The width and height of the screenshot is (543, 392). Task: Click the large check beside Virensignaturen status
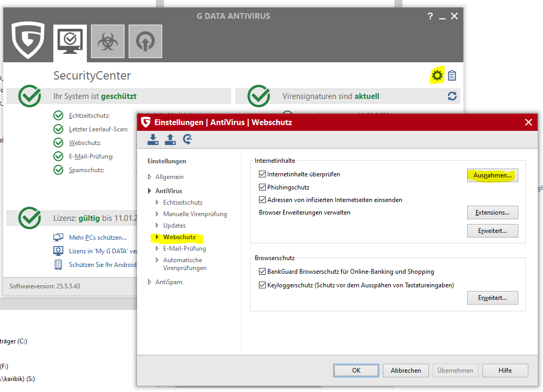pyautogui.click(x=259, y=96)
